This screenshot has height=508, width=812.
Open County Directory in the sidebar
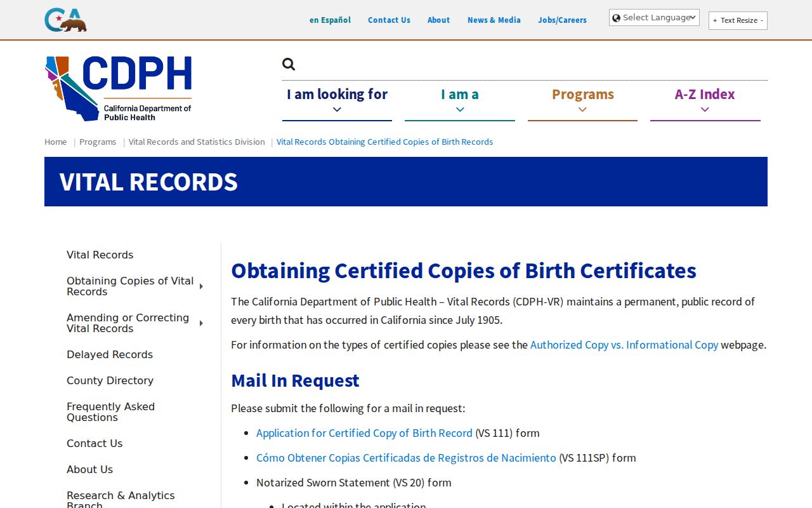[x=110, y=380]
